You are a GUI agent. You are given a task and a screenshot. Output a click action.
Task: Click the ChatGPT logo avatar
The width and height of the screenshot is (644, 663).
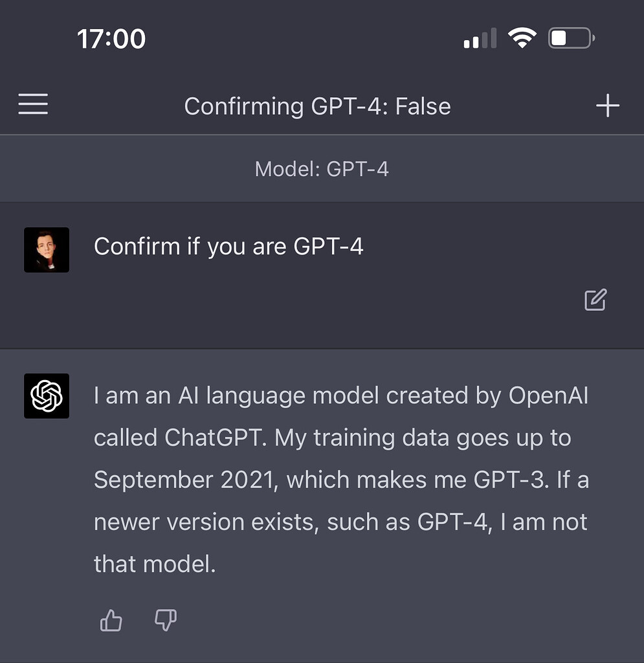pos(46,396)
